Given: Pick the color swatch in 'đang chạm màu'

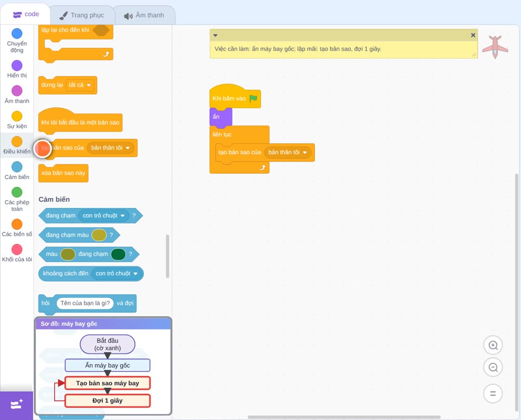Looking at the screenshot, I should 98,235.
